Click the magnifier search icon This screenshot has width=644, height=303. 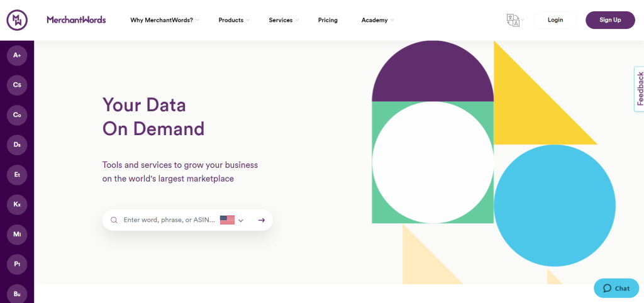pos(114,220)
